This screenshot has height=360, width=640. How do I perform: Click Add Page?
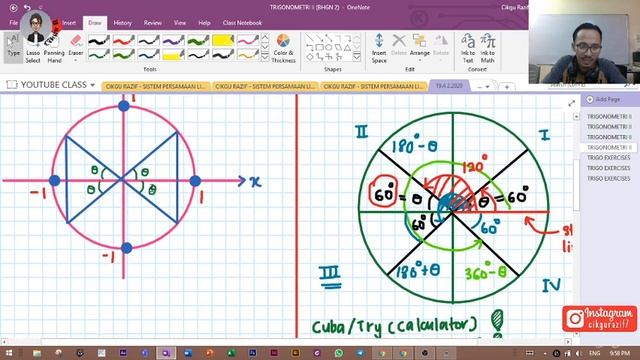pyautogui.click(x=603, y=100)
